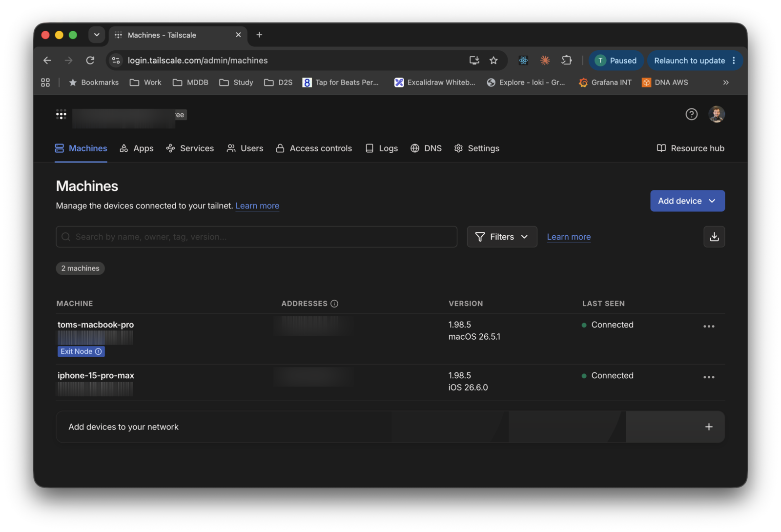Open iphone-15-pro-max machine details
Viewport: 781px width, 532px height.
96,375
